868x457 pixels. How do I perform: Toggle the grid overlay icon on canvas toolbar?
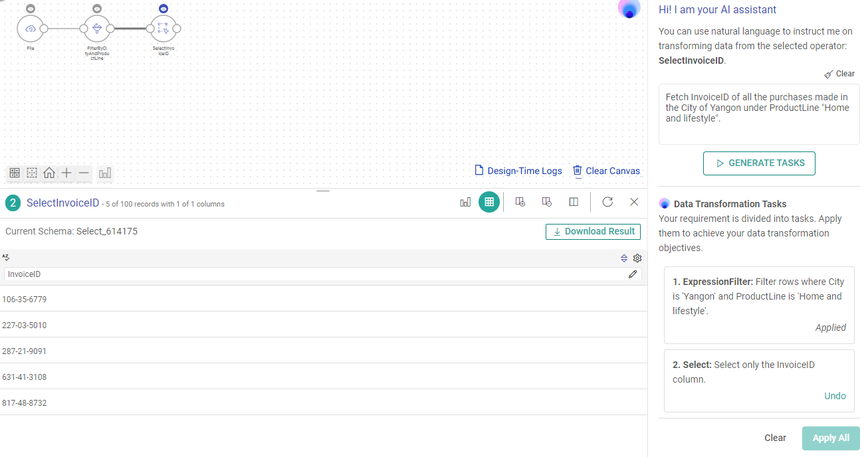point(15,173)
